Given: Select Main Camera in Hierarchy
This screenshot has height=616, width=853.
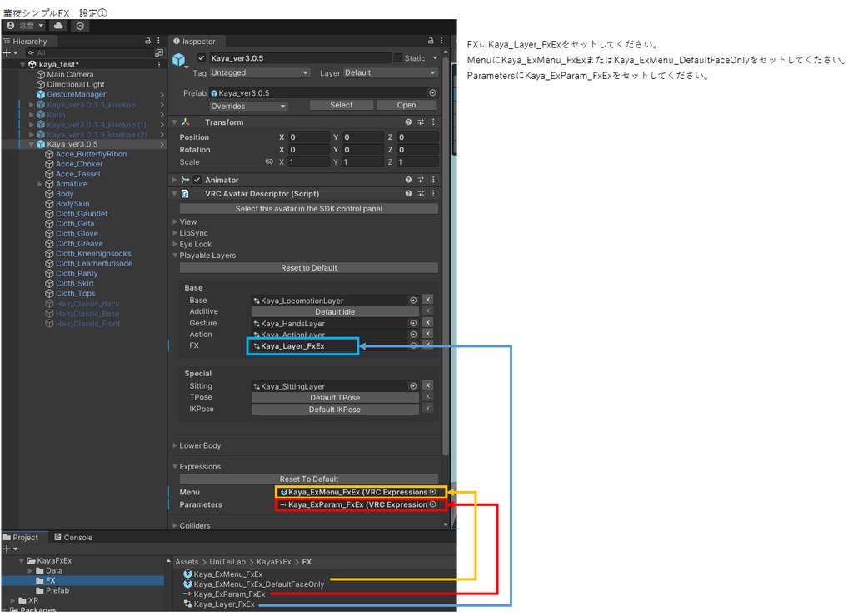Looking at the screenshot, I should click(x=70, y=74).
